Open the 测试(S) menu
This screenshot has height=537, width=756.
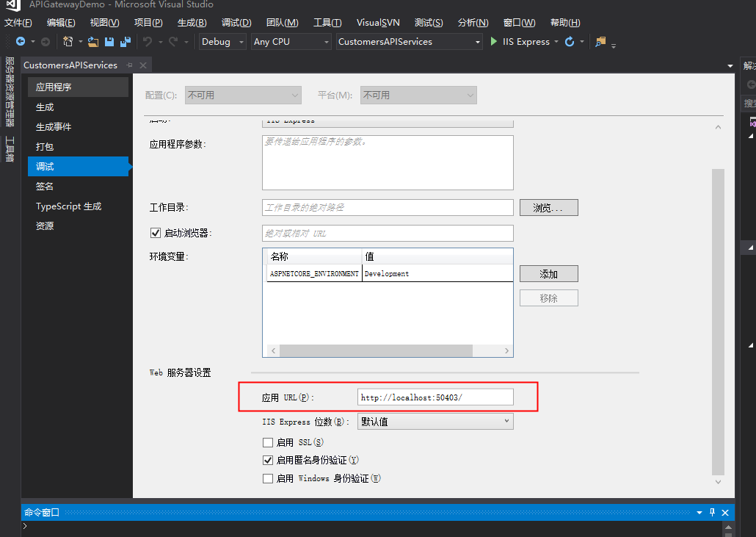(429, 23)
